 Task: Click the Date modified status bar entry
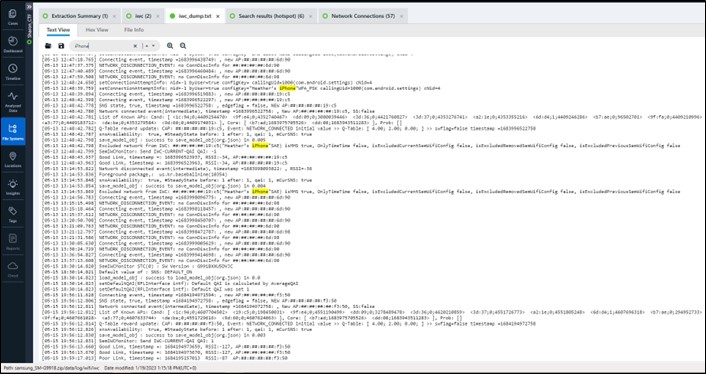click(150, 368)
